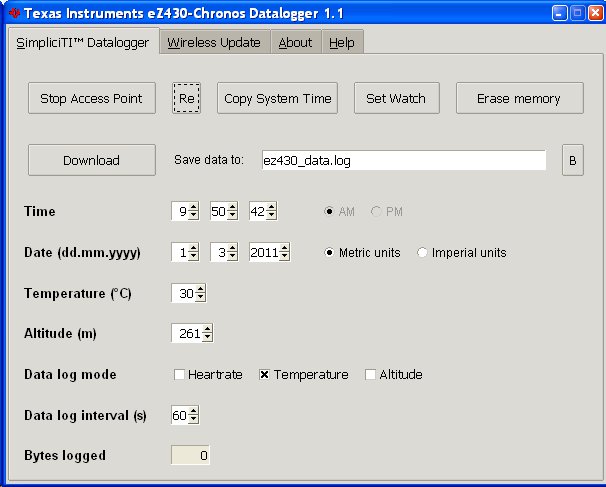Decrease the Date year value
The width and height of the screenshot is (606, 487).
tap(284, 256)
